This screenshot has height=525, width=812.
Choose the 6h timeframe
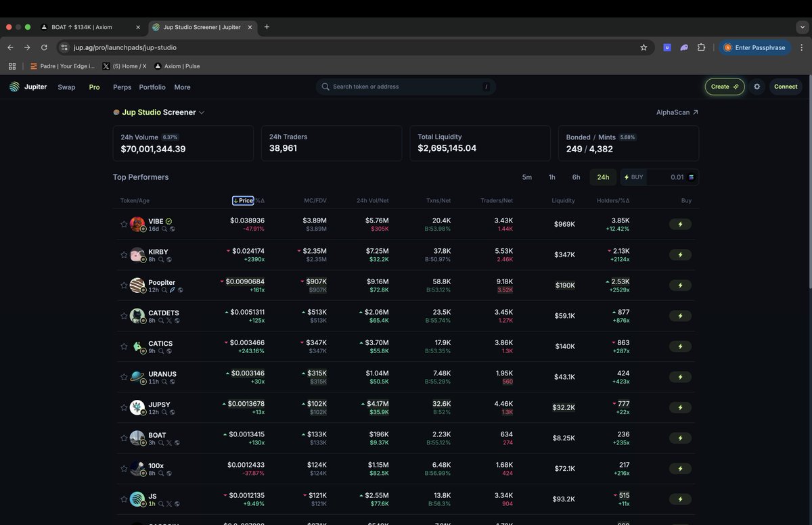576,177
